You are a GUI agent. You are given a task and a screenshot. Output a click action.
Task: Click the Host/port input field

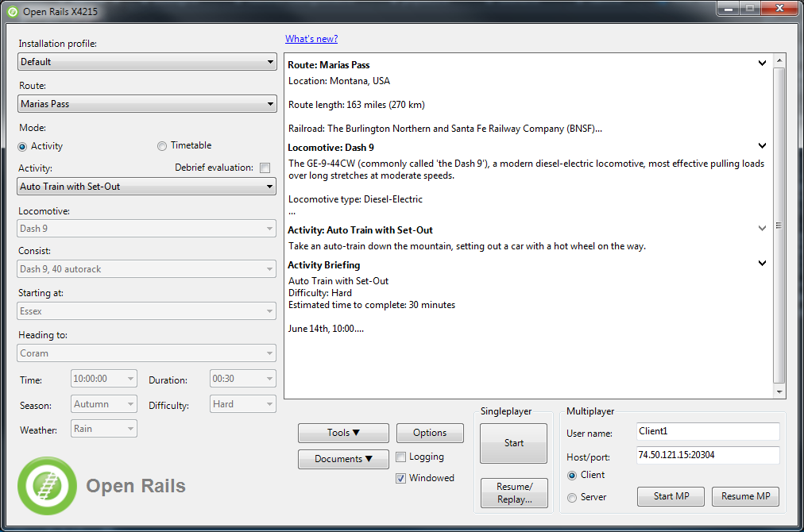pyautogui.click(x=708, y=455)
